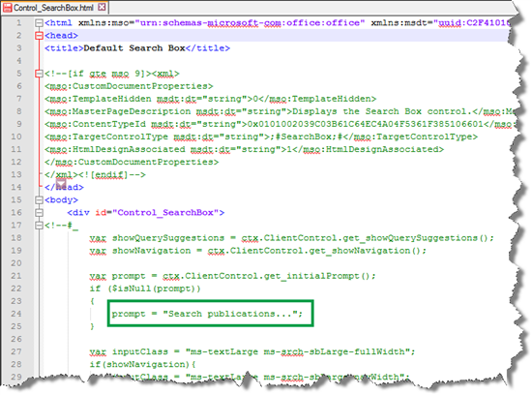This screenshot has width=532, height=395.
Task: Collapse the script comment fold on line 17
Action: click(39, 226)
